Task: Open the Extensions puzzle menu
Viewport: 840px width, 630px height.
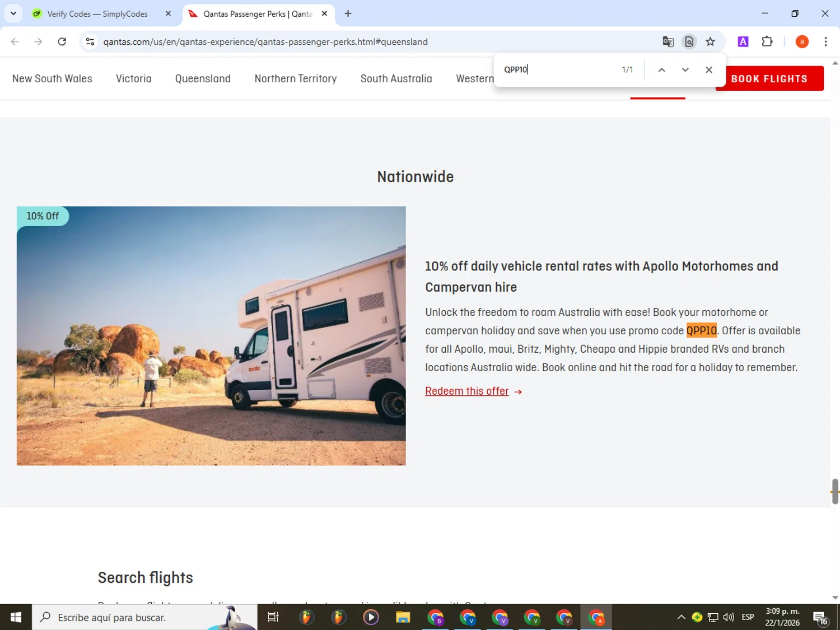Action: (x=767, y=41)
